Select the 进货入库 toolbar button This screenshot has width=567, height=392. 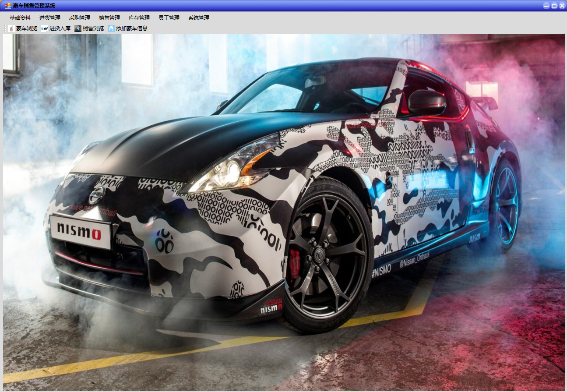click(x=56, y=28)
